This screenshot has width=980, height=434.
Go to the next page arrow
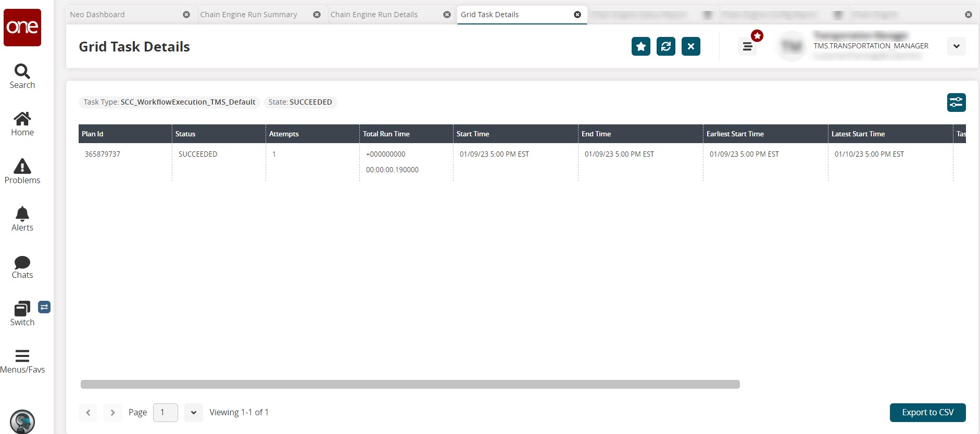(x=112, y=413)
